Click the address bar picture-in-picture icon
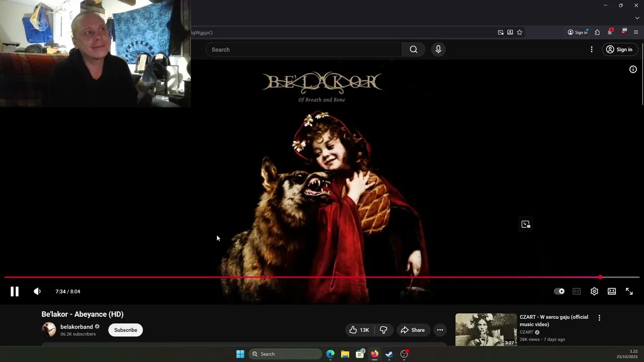The width and height of the screenshot is (644, 362). pos(501,32)
